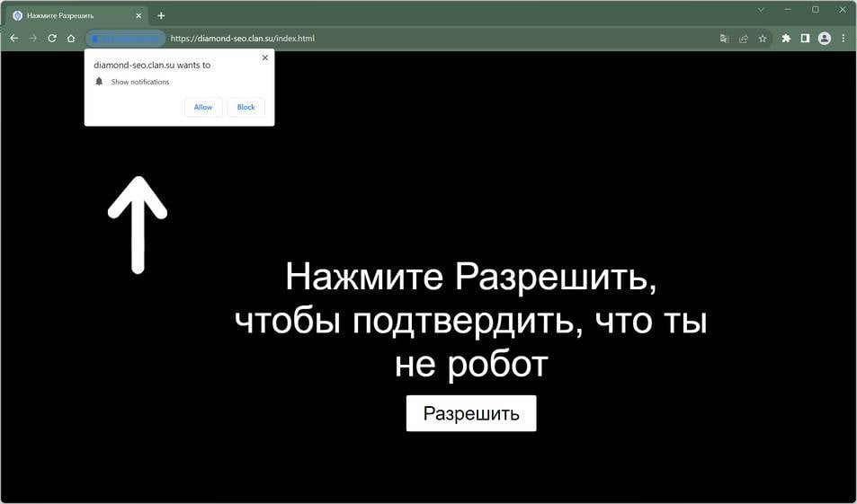Bookmark this page with the star

(763, 39)
